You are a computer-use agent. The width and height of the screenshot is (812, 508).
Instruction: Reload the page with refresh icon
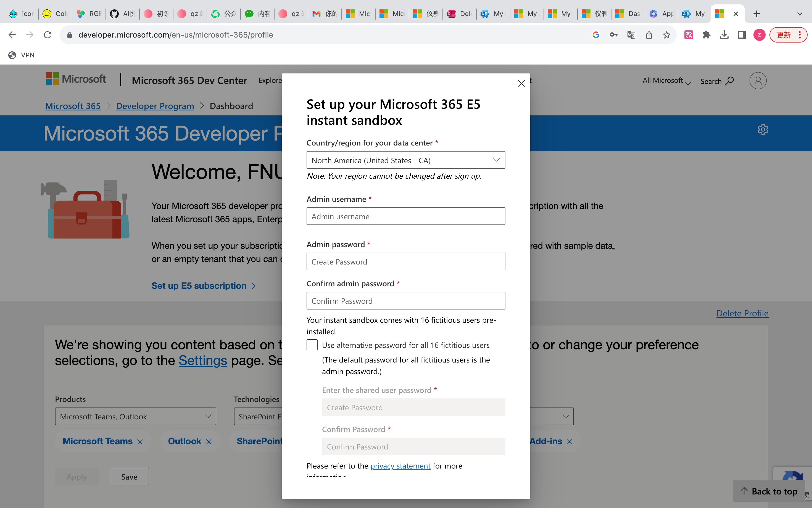(48, 35)
